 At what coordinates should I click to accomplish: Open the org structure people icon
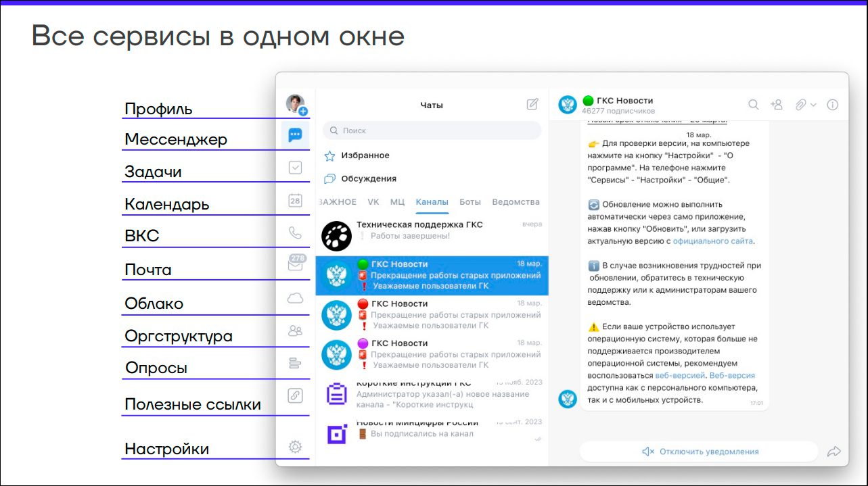coord(295,331)
